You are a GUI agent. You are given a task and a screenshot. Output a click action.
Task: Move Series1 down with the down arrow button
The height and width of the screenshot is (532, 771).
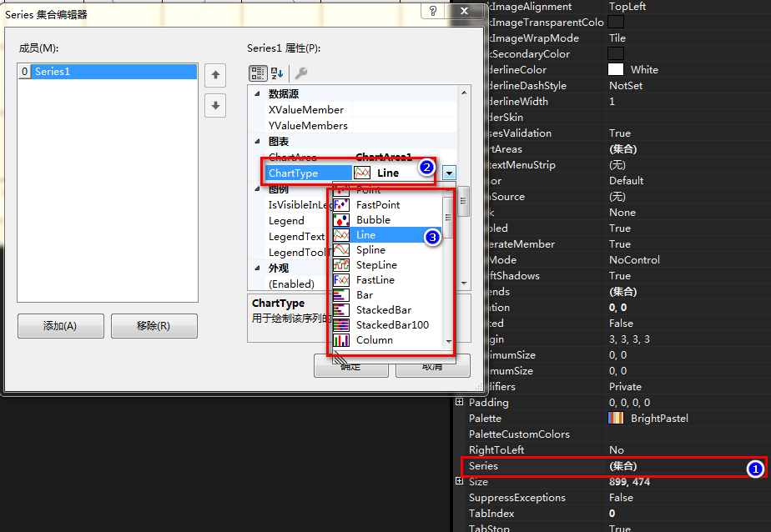click(x=215, y=105)
